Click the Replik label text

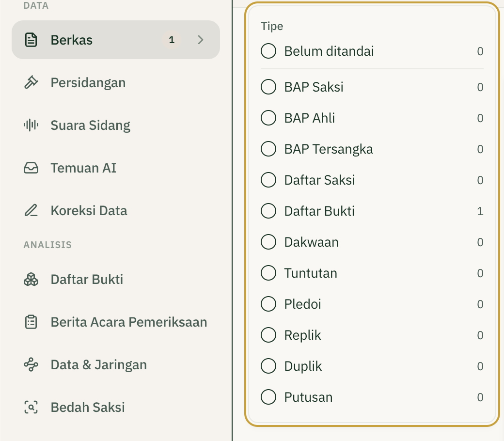click(x=302, y=335)
